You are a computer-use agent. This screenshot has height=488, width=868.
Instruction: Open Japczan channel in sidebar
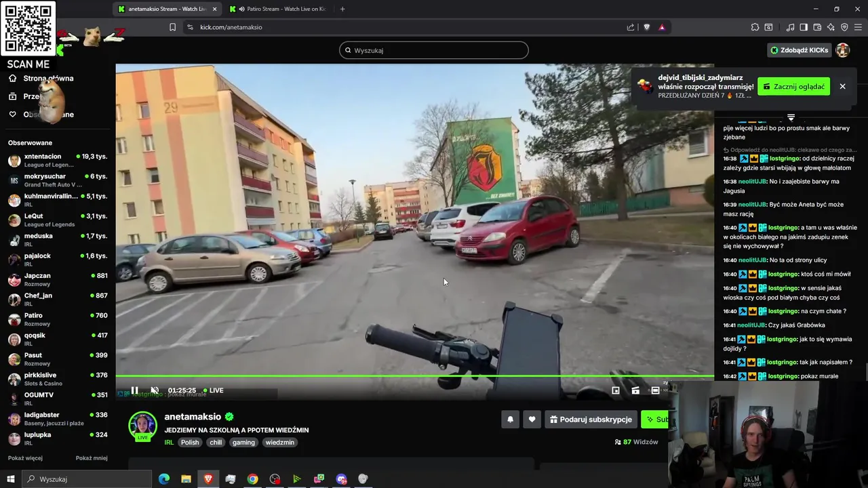click(x=58, y=279)
